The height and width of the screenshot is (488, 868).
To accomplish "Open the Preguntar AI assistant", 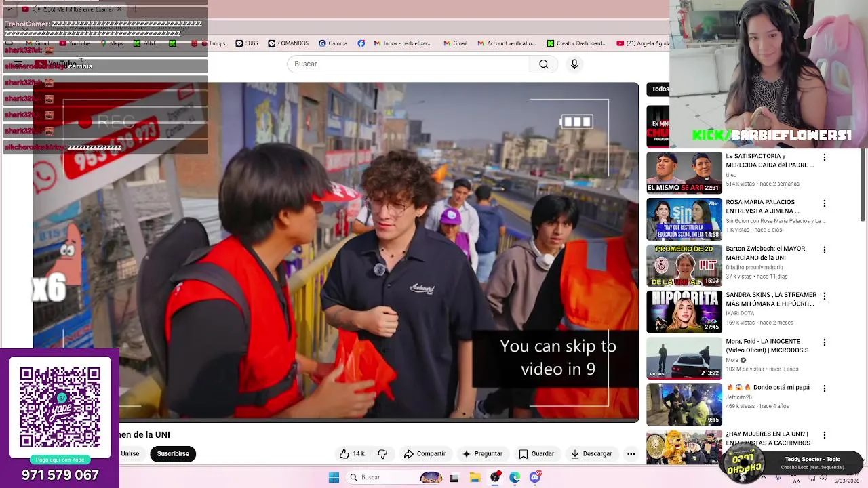I will pyautogui.click(x=482, y=454).
